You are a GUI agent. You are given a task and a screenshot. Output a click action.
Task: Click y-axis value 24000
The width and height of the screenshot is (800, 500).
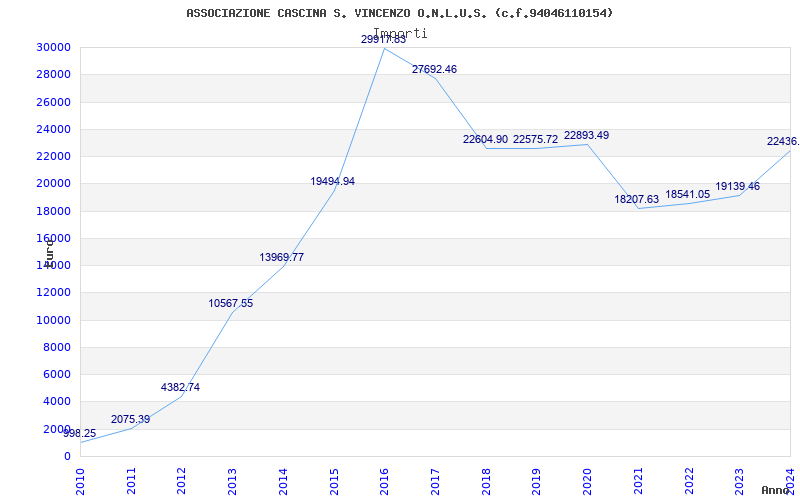tap(53, 129)
